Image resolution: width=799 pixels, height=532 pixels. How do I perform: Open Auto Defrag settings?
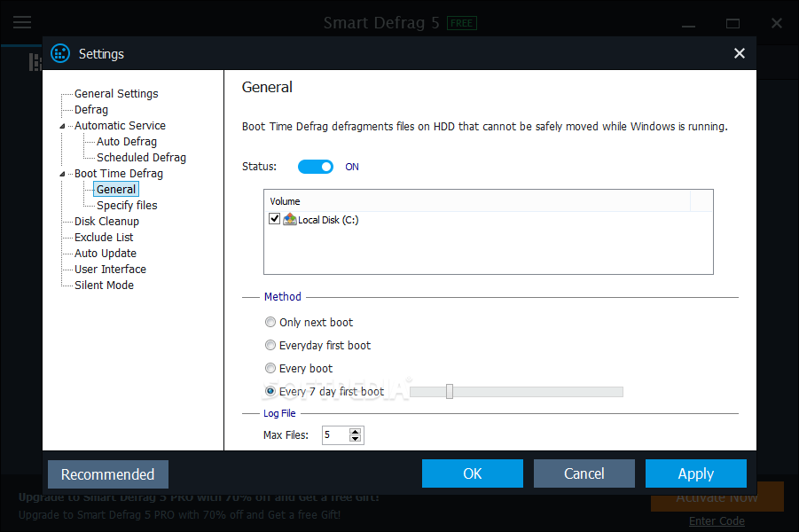click(127, 141)
